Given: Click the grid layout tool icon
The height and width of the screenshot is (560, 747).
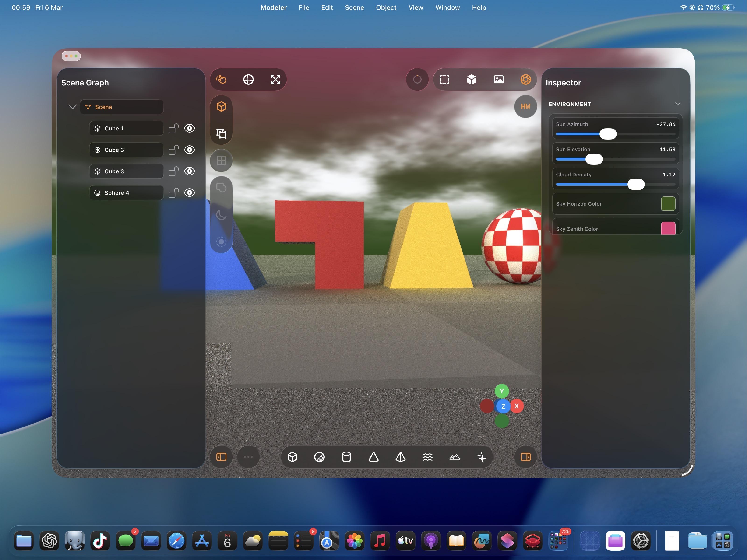Looking at the screenshot, I should pos(221,161).
